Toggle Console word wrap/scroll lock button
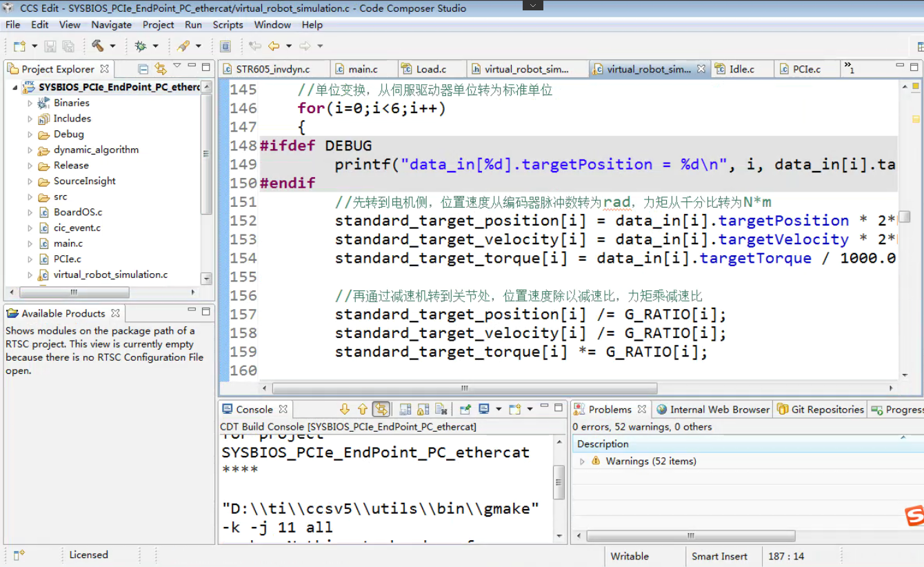 381,409
